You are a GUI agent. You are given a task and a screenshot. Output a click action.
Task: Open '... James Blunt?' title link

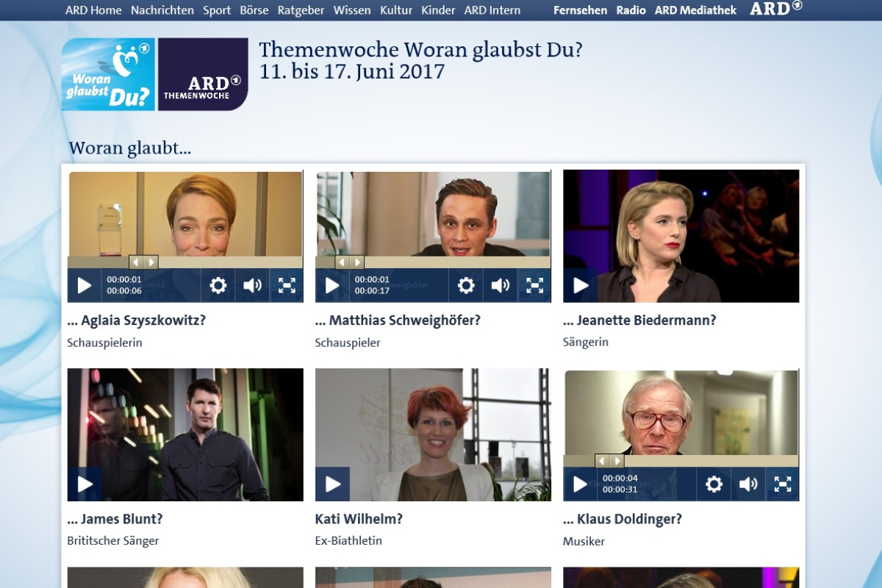pyautogui.click(x=115, y=519)
